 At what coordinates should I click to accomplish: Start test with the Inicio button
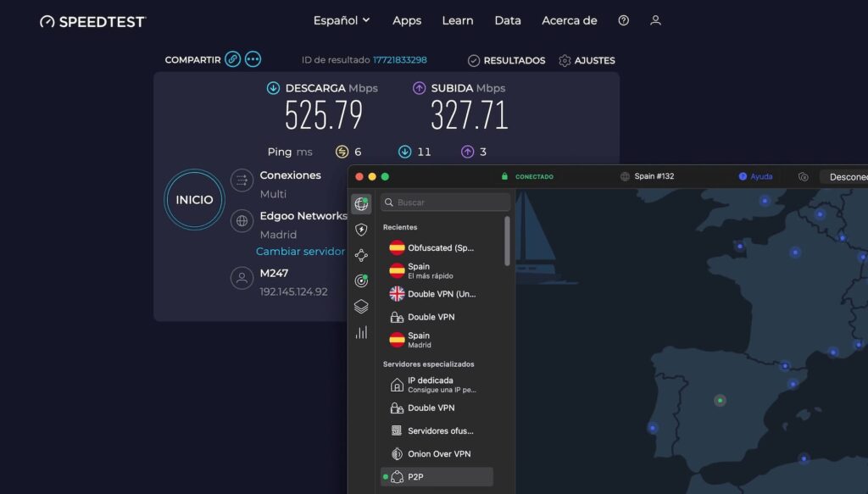point(194,200)
